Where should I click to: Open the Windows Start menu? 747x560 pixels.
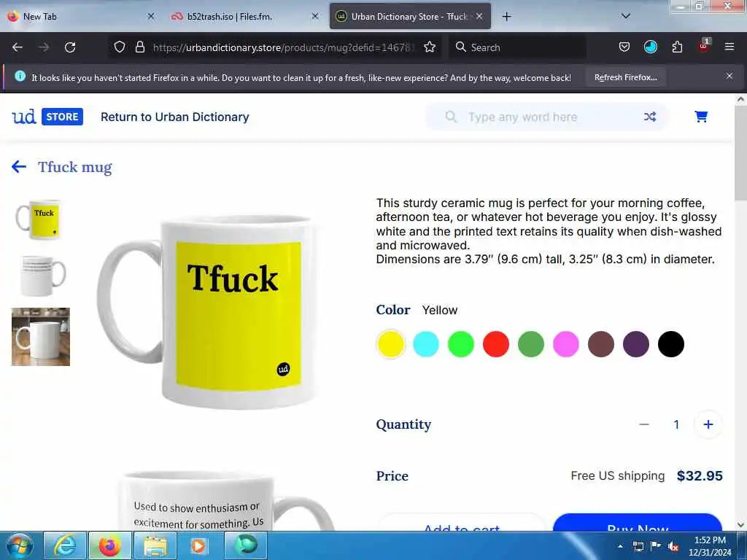click(20, 545)
